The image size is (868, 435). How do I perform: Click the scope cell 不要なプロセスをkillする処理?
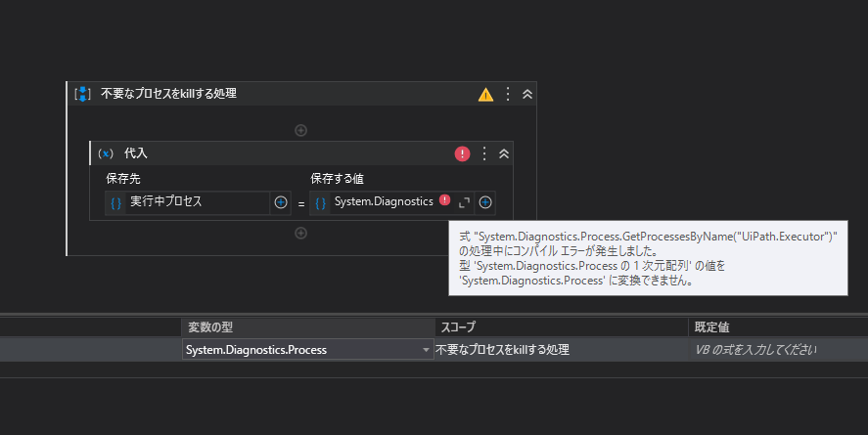tap(561, 350)
